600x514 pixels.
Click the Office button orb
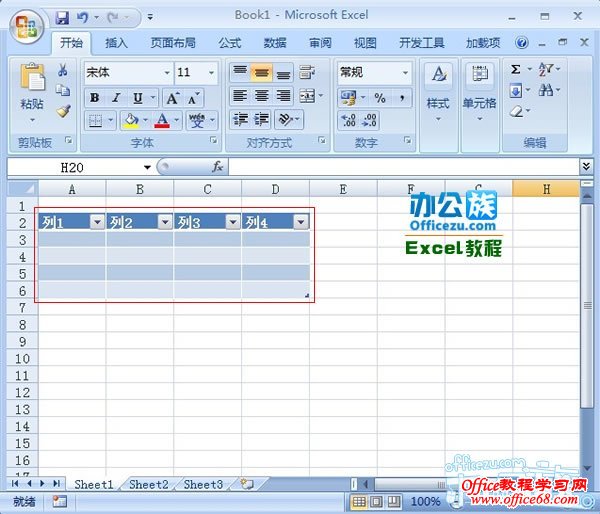pyautogui.click(x=26, y=26)
